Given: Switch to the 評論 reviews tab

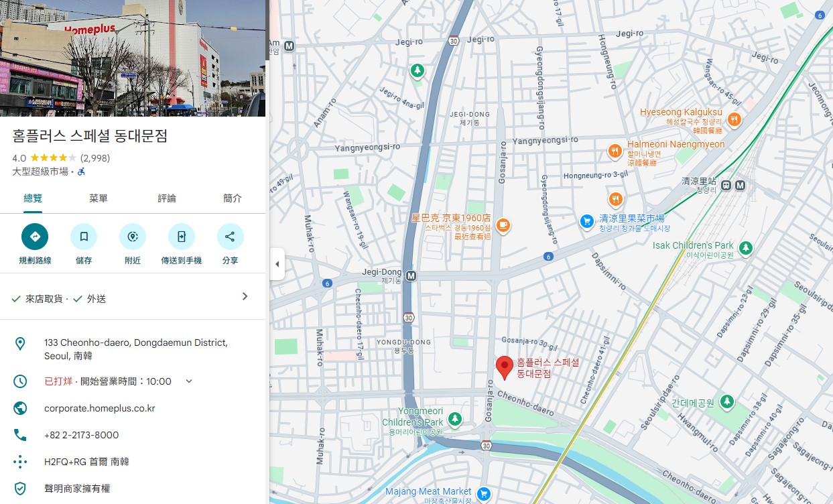Looking at the screenshot, I should 166,198.
